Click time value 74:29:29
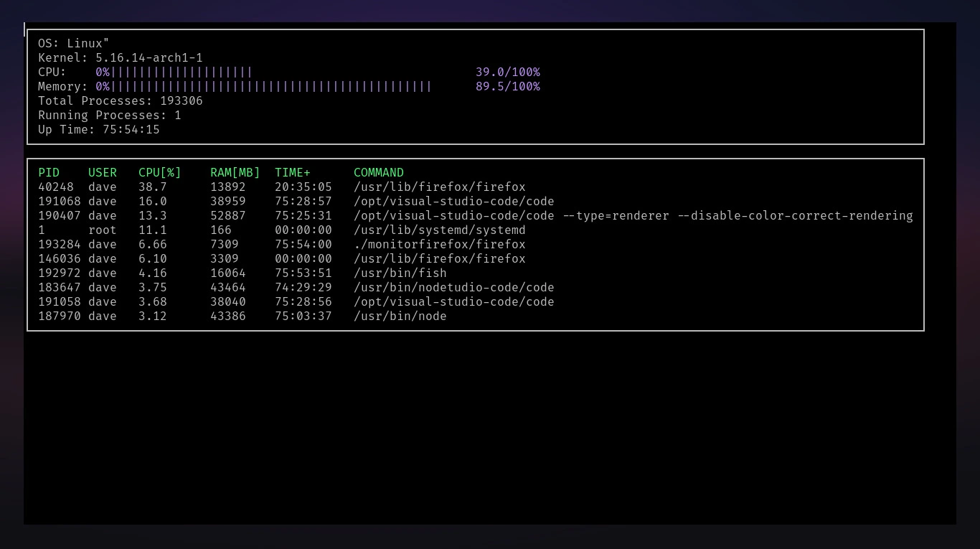The height and width of the screenshot is (549, 980). (303, 288)
